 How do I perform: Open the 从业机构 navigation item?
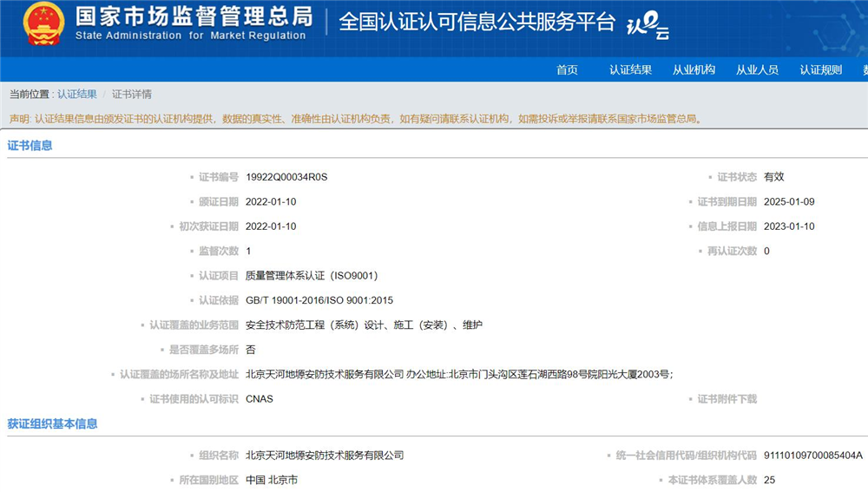point(694,70)
